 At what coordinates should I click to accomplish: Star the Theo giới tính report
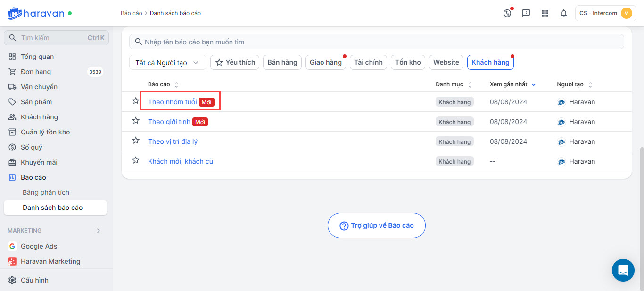click(136, 121)
